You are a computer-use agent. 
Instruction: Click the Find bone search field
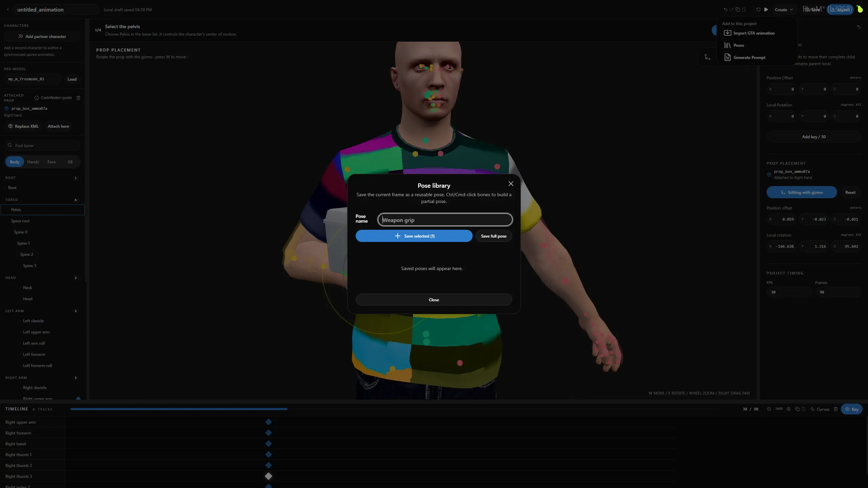[42, 145]
